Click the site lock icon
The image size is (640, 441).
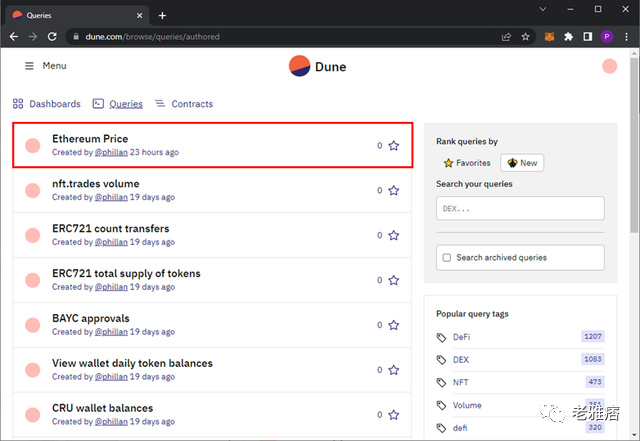pos(76,37)
